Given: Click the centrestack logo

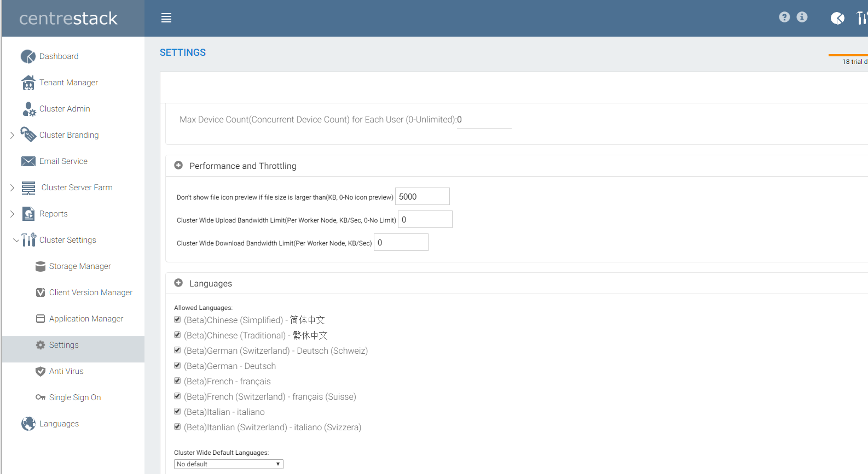Looking at the screenshot, I should (68, 19).
